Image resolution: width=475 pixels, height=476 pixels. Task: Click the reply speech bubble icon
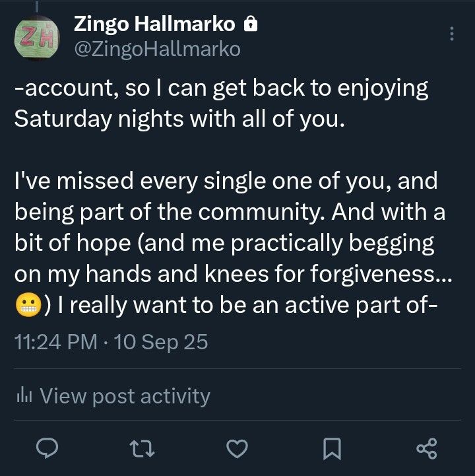pos(47,450)
